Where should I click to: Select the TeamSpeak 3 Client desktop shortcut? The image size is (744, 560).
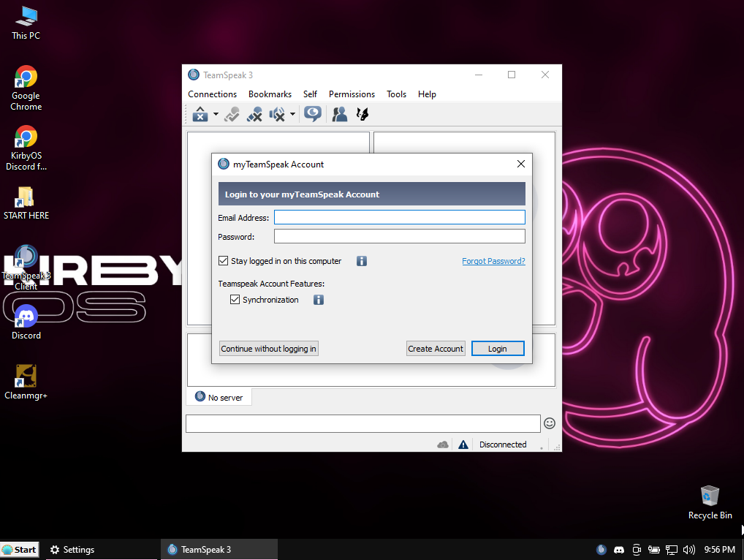26,268
